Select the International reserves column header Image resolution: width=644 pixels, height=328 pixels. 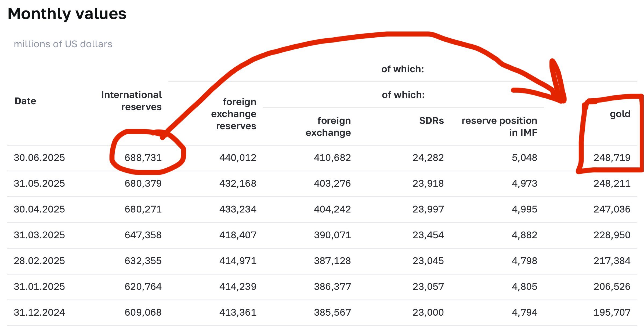[x=131, y=101]
